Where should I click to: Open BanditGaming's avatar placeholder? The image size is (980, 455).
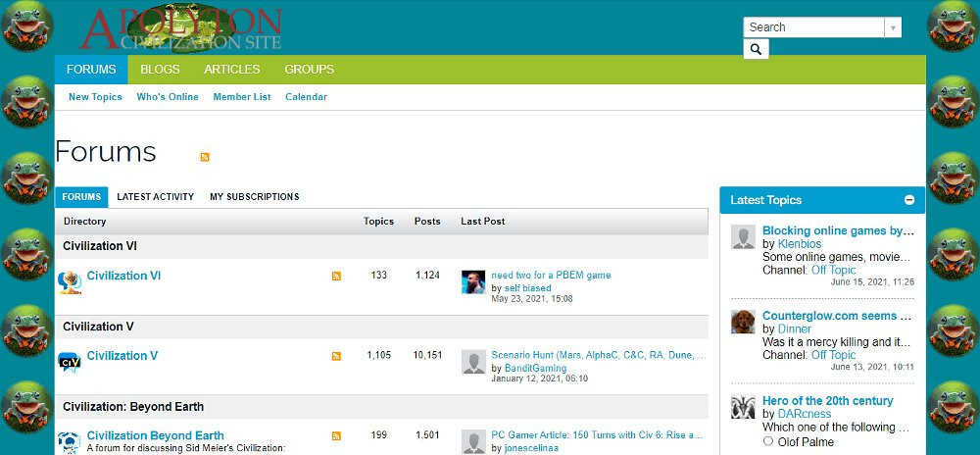click(x=473, y=362)
